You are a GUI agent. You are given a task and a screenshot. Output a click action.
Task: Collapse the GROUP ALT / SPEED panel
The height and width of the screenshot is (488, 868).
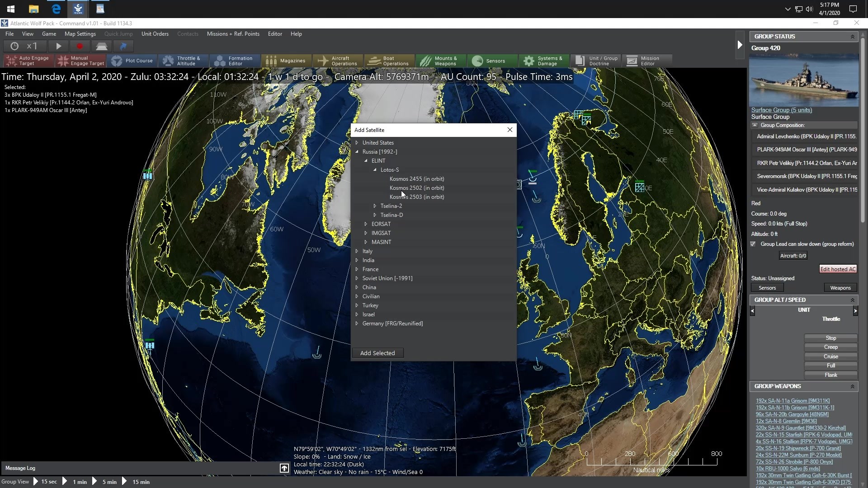point(852,300)
